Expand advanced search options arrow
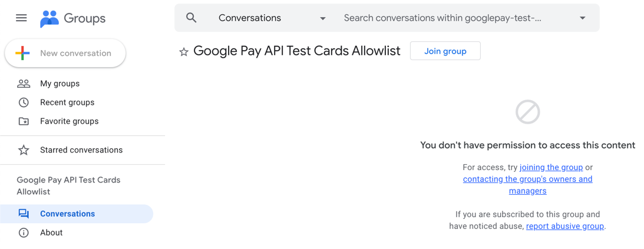The width and height of the screenshot is (644, 249). click(582, 18)
